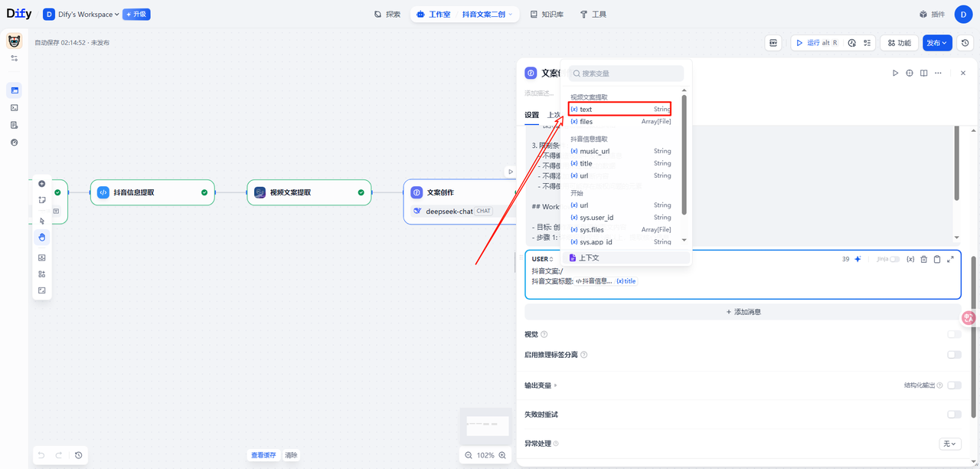Viewport: 980px width, 469px height.
Task: Switch to the 知识库 tab
Action: [x=547, y=15]
